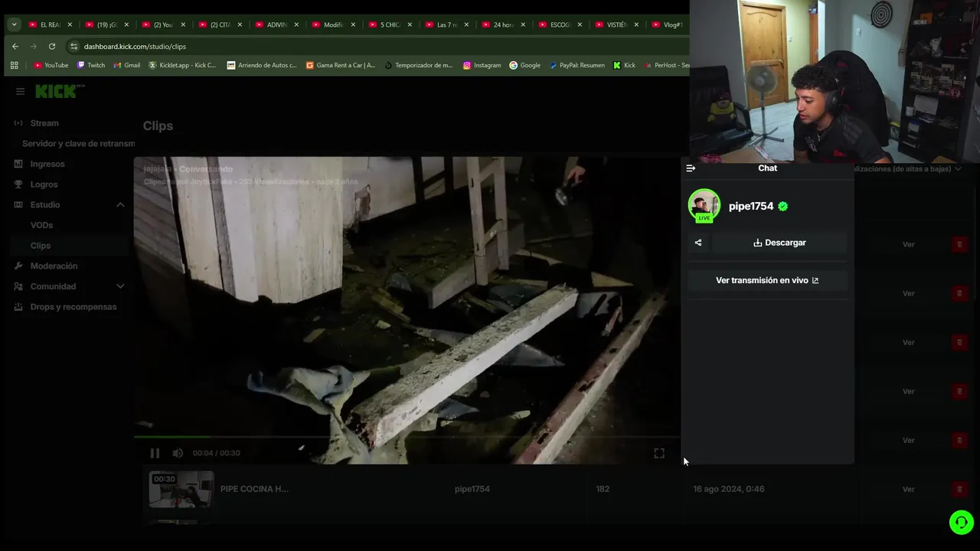980x551 pixels.
Task: Expand the Comunidad section
Action: (x=120, y=286)
